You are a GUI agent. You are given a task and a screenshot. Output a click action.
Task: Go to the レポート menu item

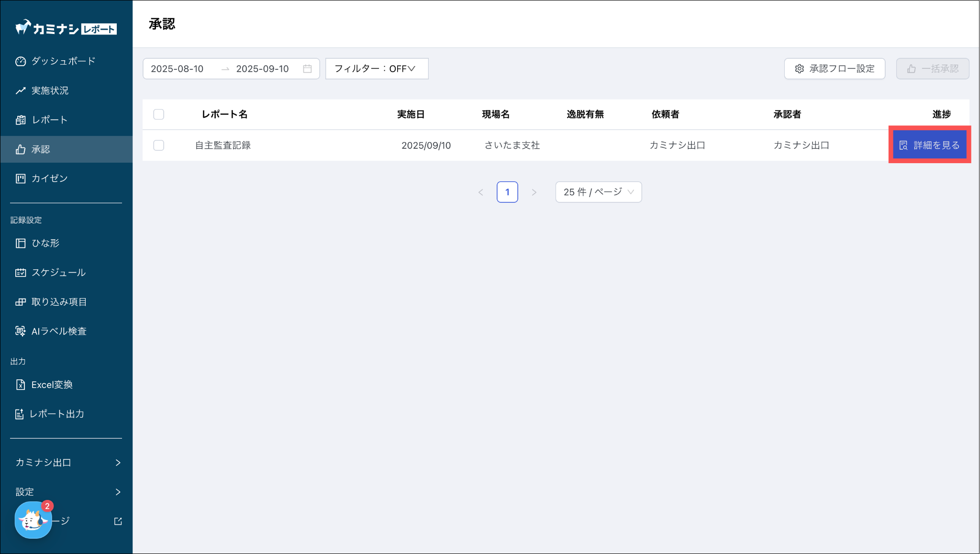pos(49,120)
